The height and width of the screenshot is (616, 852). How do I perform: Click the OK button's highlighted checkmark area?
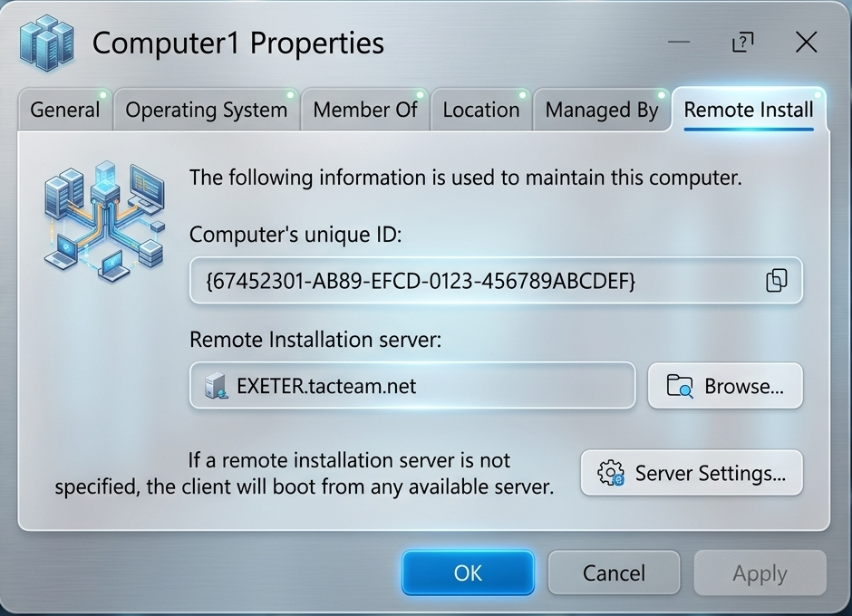pyautogui.click(x=468, y=573)
